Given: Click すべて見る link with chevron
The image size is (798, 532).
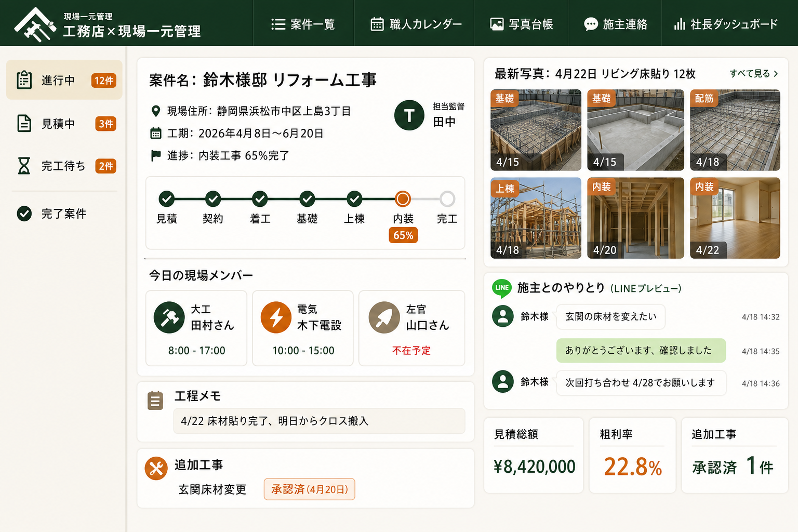Looking at the screenshot, I should point(754,74).
